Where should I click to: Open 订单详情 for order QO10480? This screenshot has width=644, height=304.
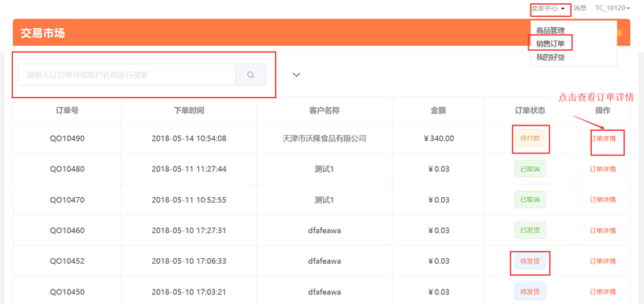(x=603, y=169)
